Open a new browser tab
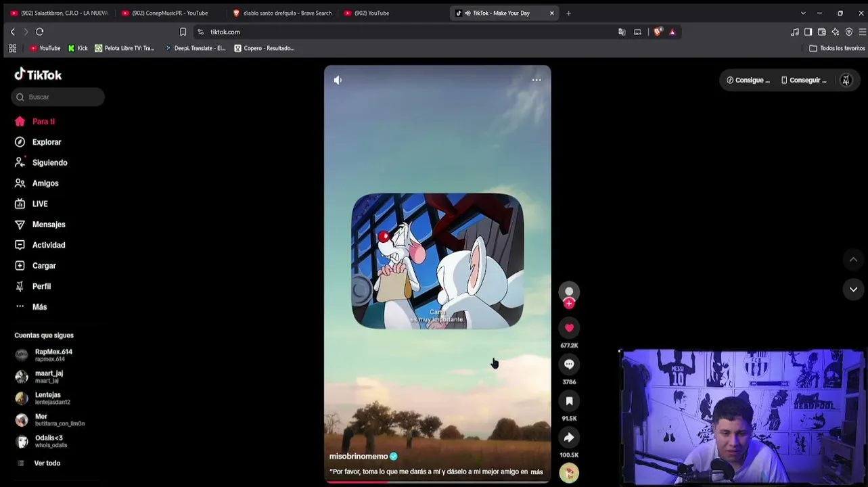868x487 pixels. tap(568, 13)
